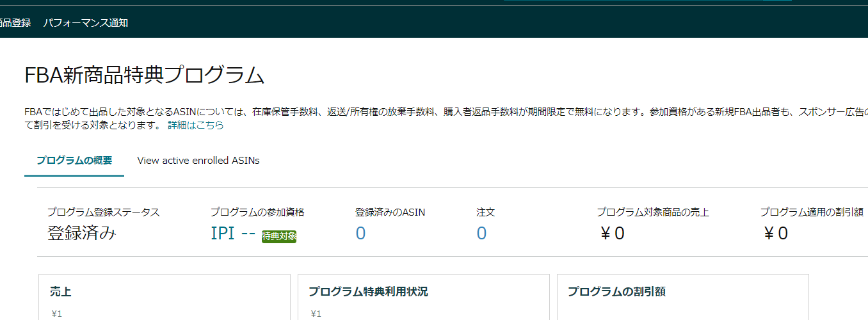
Task: Click the プログラムの参加資格 label
Action: coord(257,212)
